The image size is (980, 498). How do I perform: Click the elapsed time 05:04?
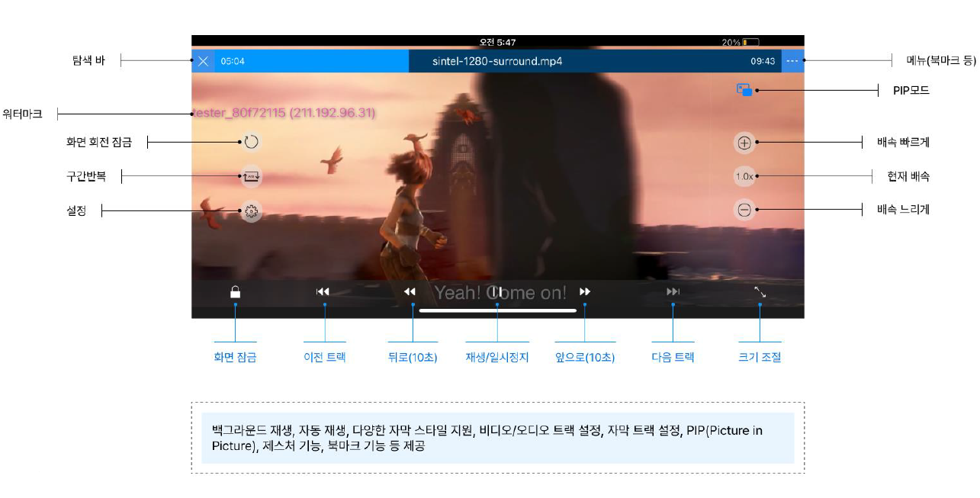click(233, 61)
